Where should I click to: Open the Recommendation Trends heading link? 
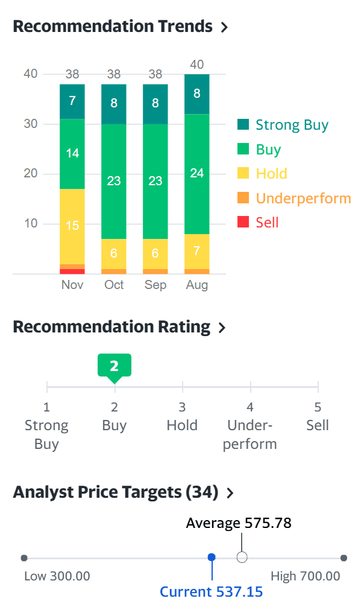coord(112,27)
